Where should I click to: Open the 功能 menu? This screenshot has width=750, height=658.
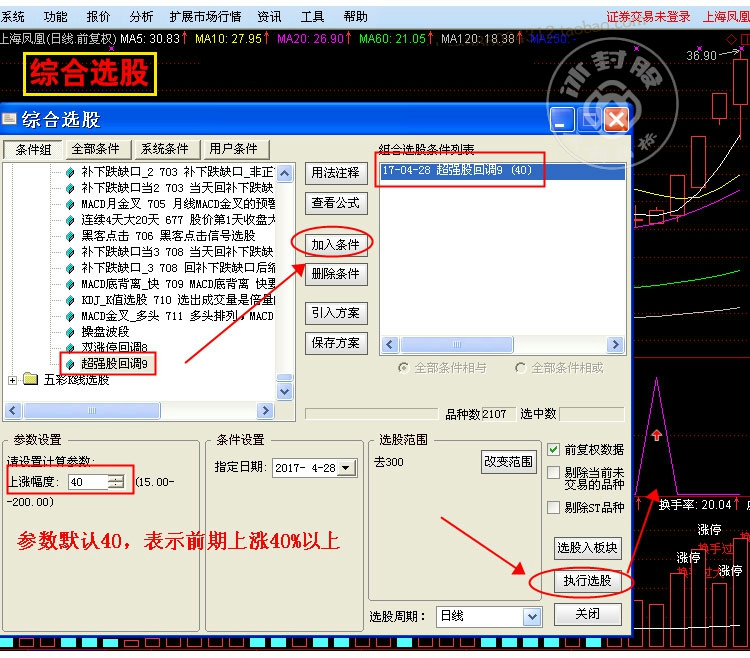(55, 17)
